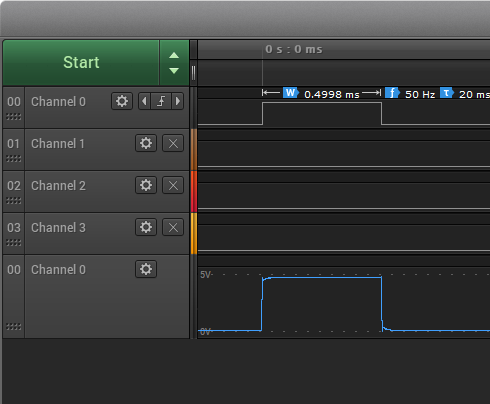The image size is (490, 404).
Task: Click the Start capture button
Action: click(x=81, y=63)
